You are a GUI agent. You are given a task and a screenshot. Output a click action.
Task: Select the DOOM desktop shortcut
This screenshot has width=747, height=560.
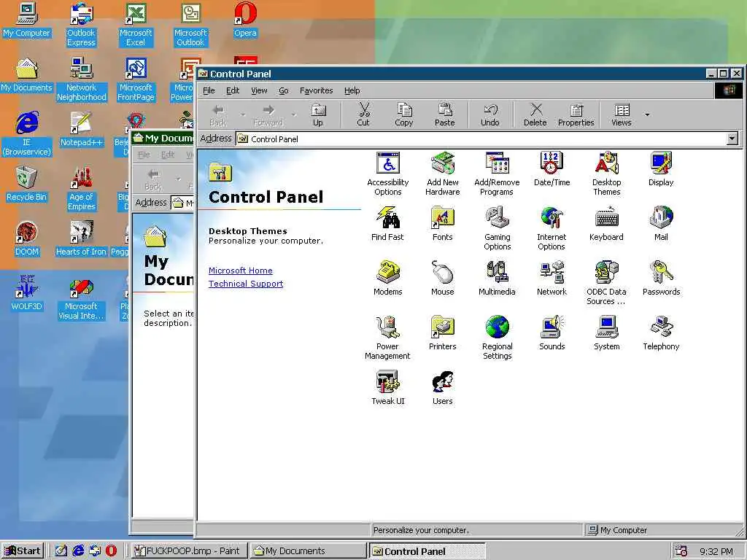coord(27,239)
